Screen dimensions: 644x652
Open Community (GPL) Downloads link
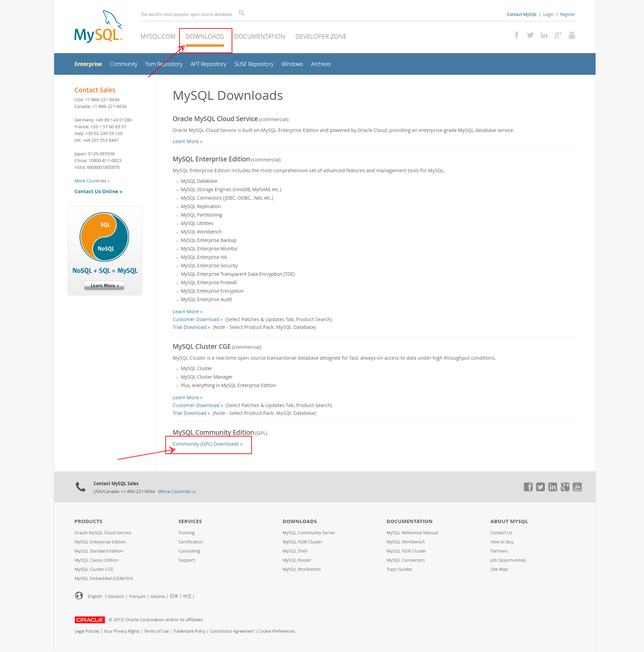tap(207, 444)
